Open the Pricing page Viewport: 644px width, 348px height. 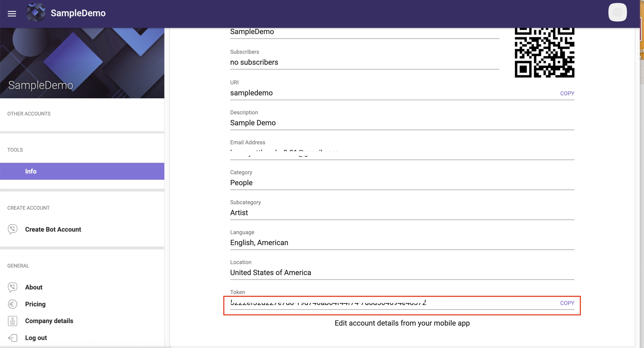coord(35,304)
